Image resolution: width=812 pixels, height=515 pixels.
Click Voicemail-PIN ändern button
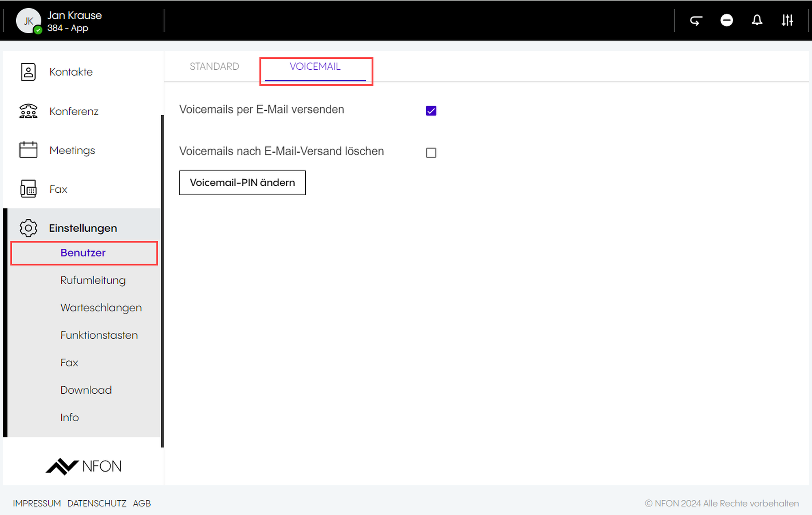point(242,183)
